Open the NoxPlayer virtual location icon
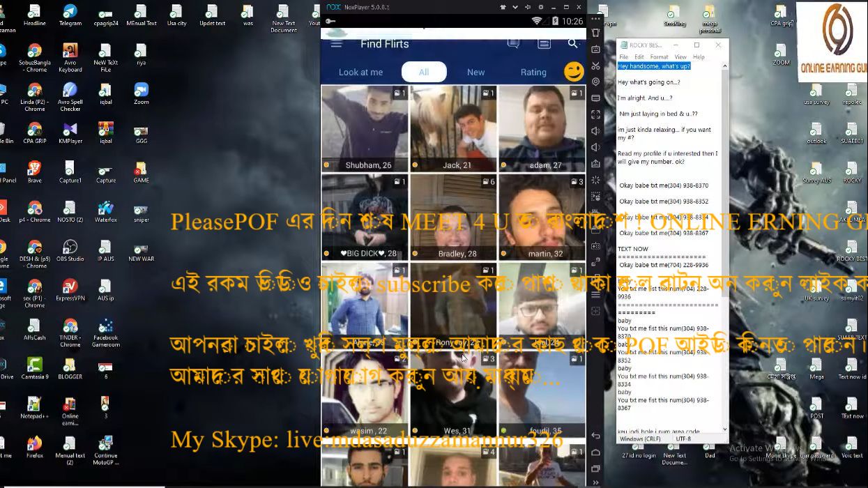Image resolution: width=868 pixels, height=488 pixels. [595, 82]
